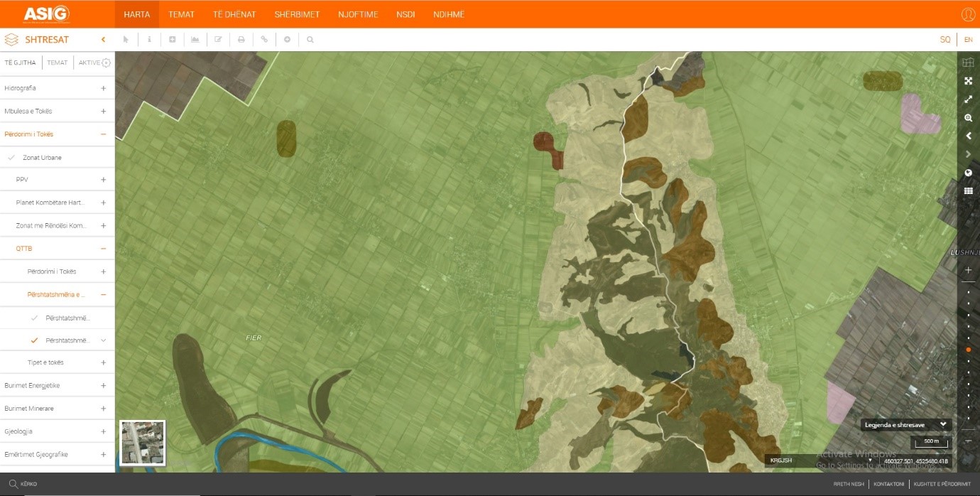This screenshot has width=980, height=496.
Task: Open layer settings gear next to AKTIVE
Action: tap(107, 63)
